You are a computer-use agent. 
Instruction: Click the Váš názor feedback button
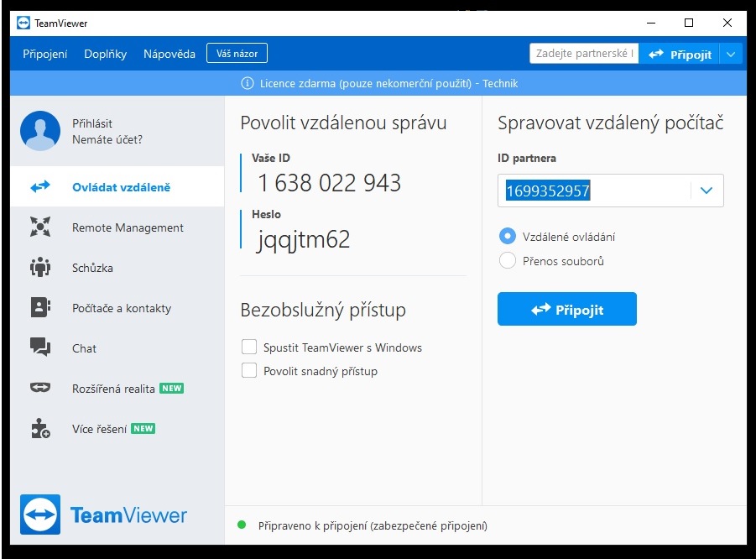point(237,53)
